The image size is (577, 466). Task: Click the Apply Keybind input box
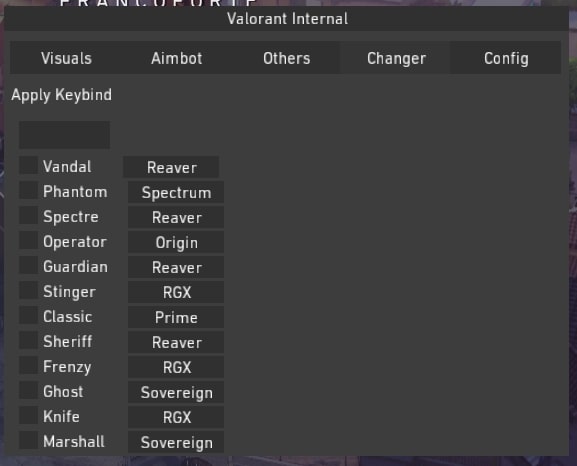(64, 135)
